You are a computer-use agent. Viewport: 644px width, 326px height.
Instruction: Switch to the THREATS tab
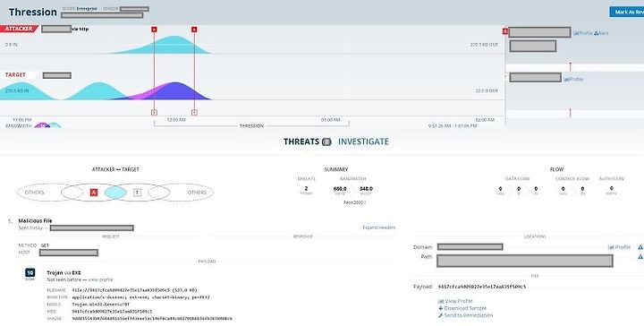(x=301, y=142)
